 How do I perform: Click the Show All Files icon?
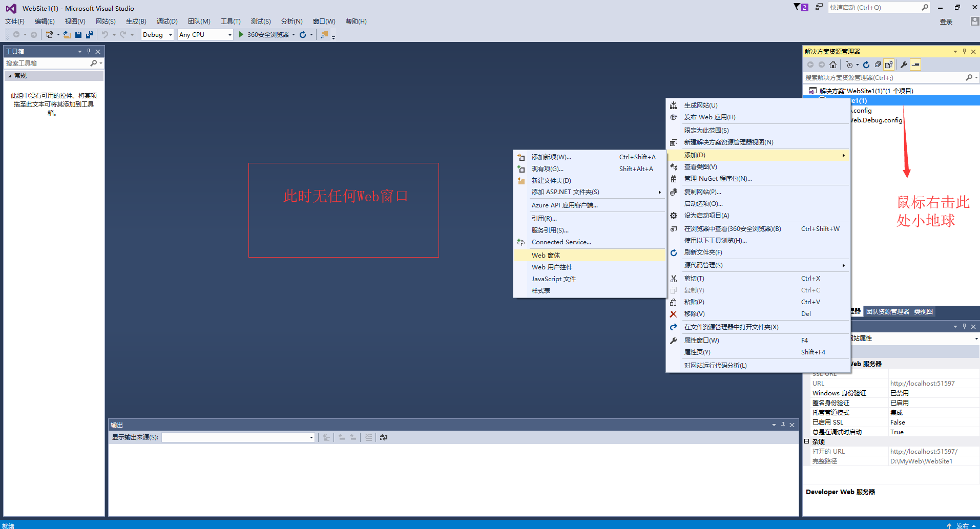click(x=888, y=65)
